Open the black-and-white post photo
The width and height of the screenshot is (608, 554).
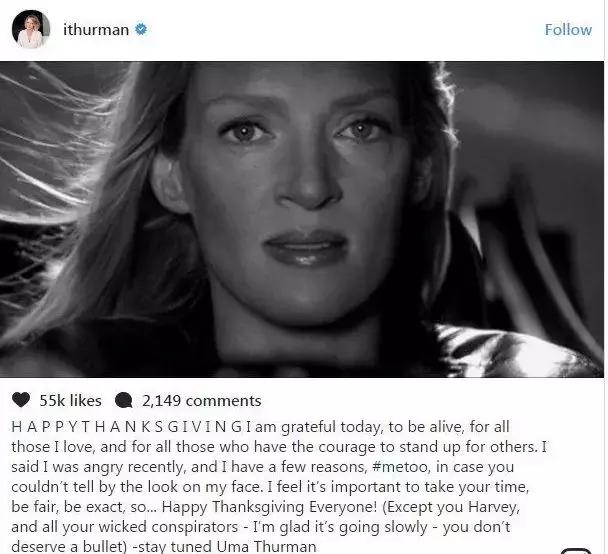(x=302, y=219)
